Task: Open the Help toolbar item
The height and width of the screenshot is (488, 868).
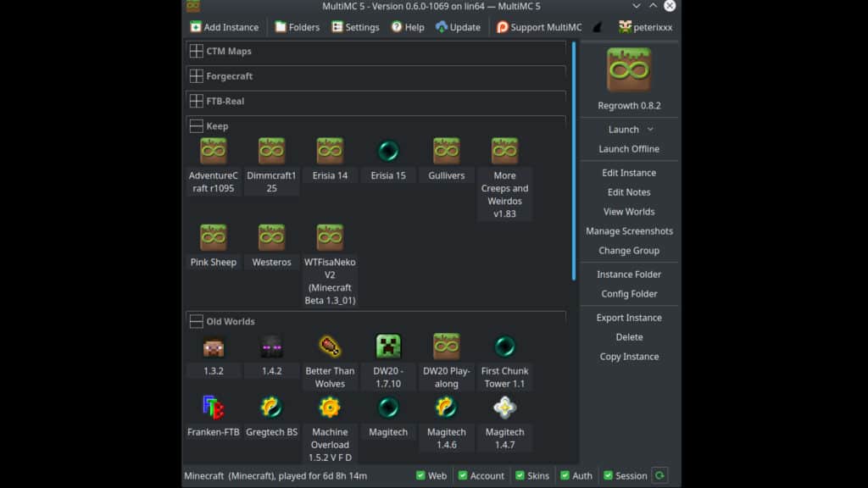Action: pos(408,27)
